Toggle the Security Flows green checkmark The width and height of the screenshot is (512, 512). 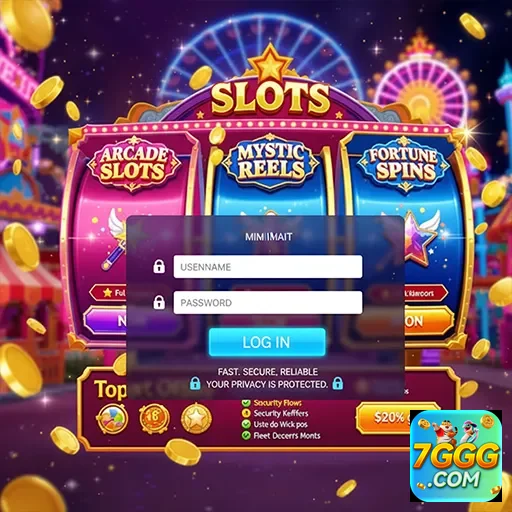click(246, 403)
